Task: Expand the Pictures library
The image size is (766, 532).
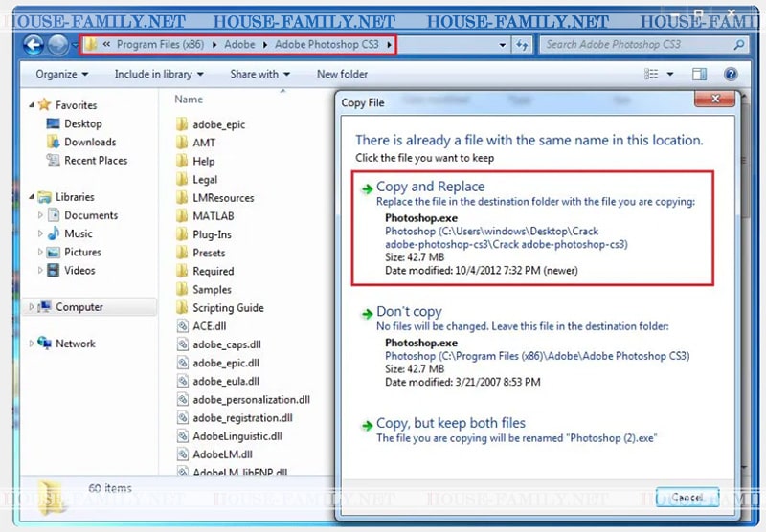Action: (x=40, y=253)
